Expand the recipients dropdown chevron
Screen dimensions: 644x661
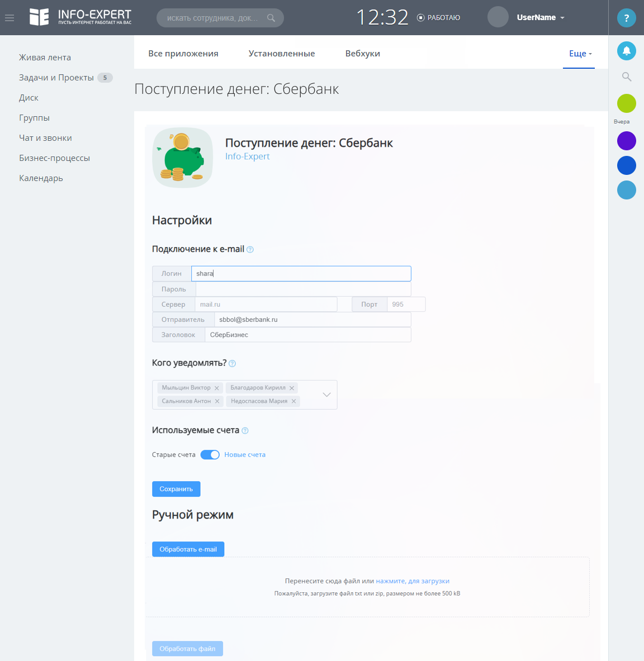pos(326,394)
